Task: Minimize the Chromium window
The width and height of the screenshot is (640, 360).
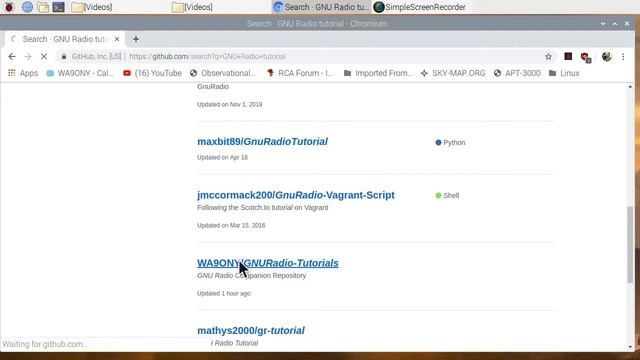Action: [x=603, y=24]
